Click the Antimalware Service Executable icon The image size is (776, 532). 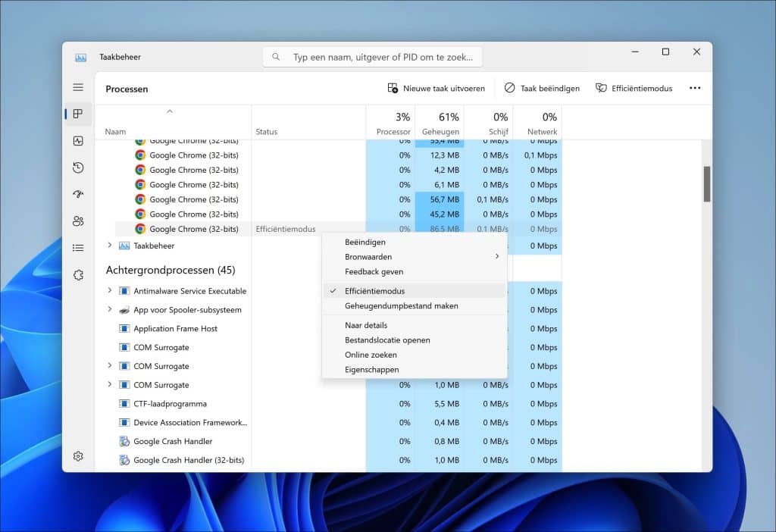tap(124, 291)
